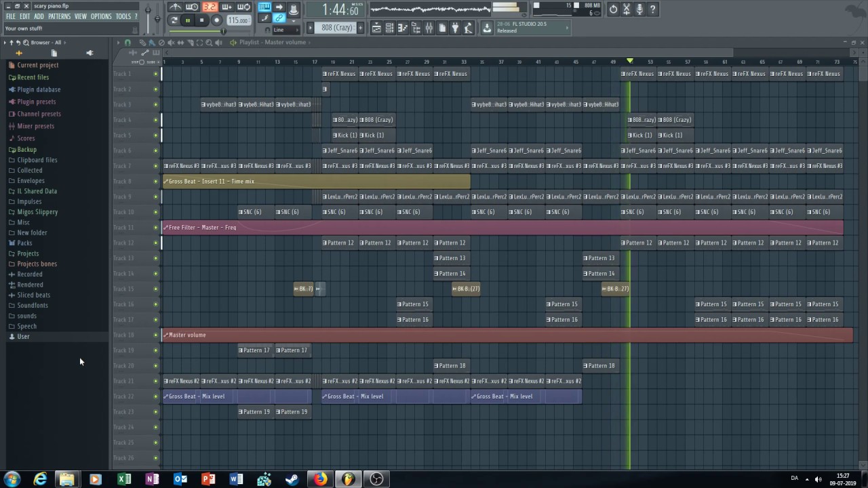Mute Track 1 via its green light

(155, 74)
